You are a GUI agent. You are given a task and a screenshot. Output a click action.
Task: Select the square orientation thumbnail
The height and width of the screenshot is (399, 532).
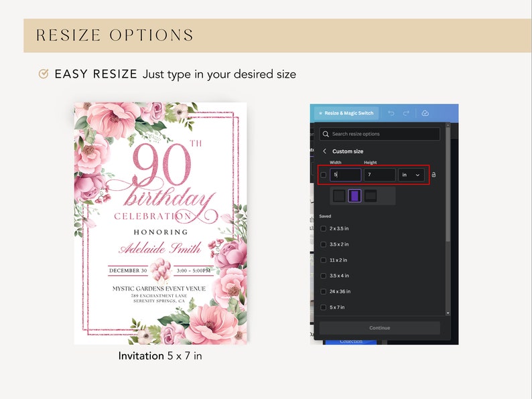point(339,196)
